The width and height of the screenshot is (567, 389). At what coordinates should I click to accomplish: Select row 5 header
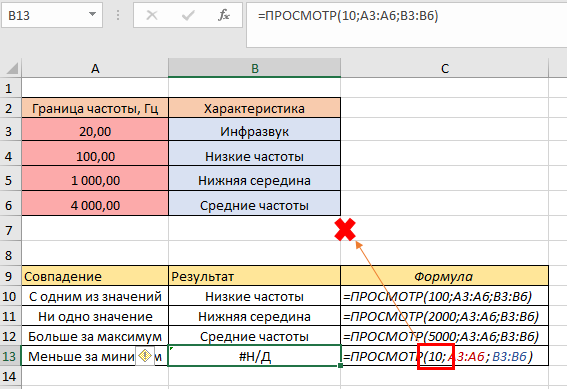tap(10, 179)
